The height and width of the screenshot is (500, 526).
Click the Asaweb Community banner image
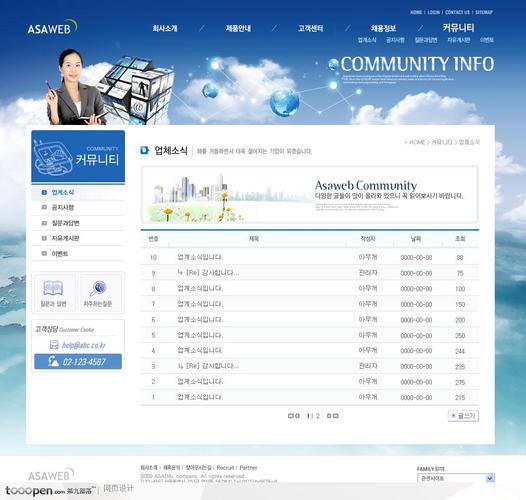(x=310, y=195)
